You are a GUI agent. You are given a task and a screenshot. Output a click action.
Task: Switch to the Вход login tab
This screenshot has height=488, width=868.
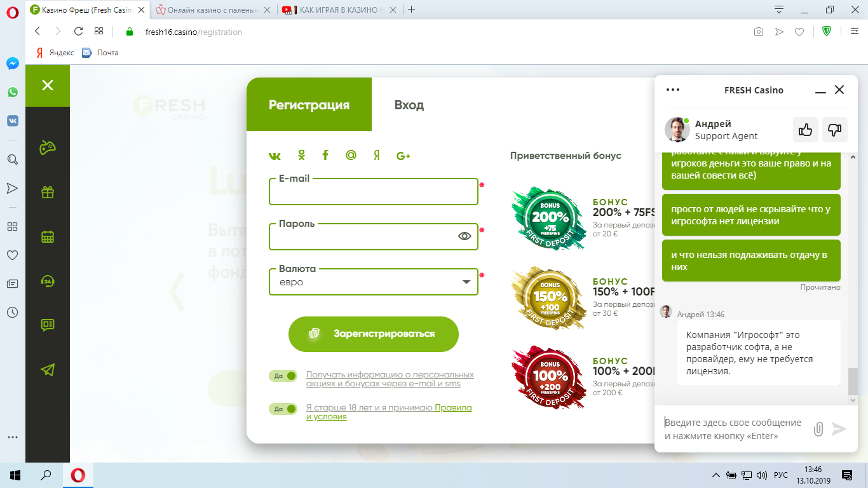tap(409, 105)
